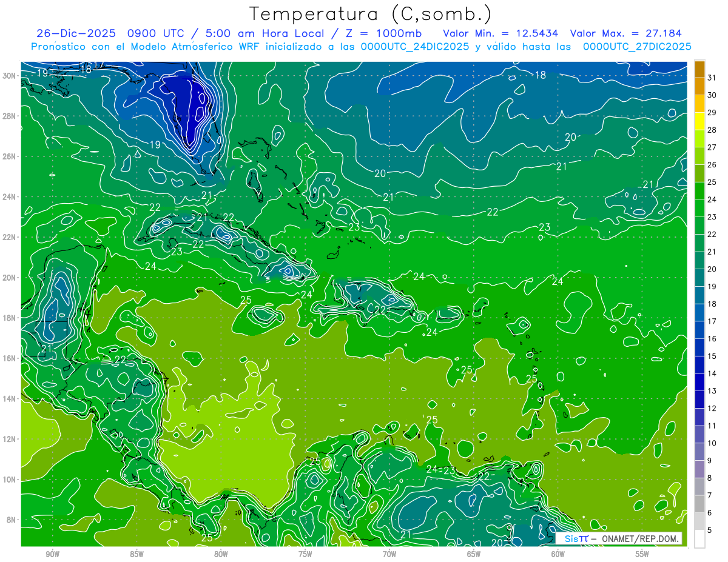This screenshot has height=562, width=728.
Task: Click the '17' value on the color legend
Action: click(x=712, y=321)
